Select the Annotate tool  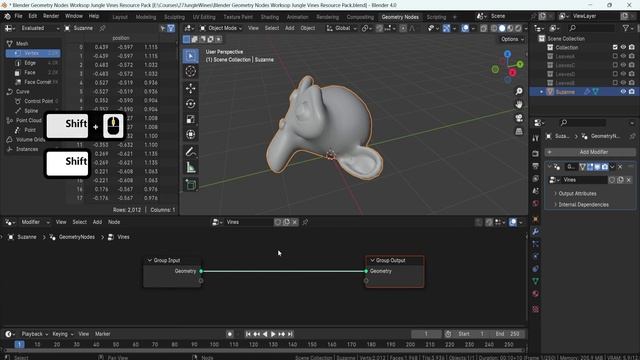pos(190,152)
